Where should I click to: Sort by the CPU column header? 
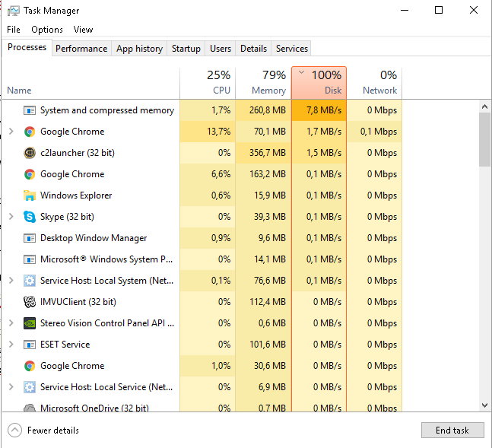tap(208, 83)
